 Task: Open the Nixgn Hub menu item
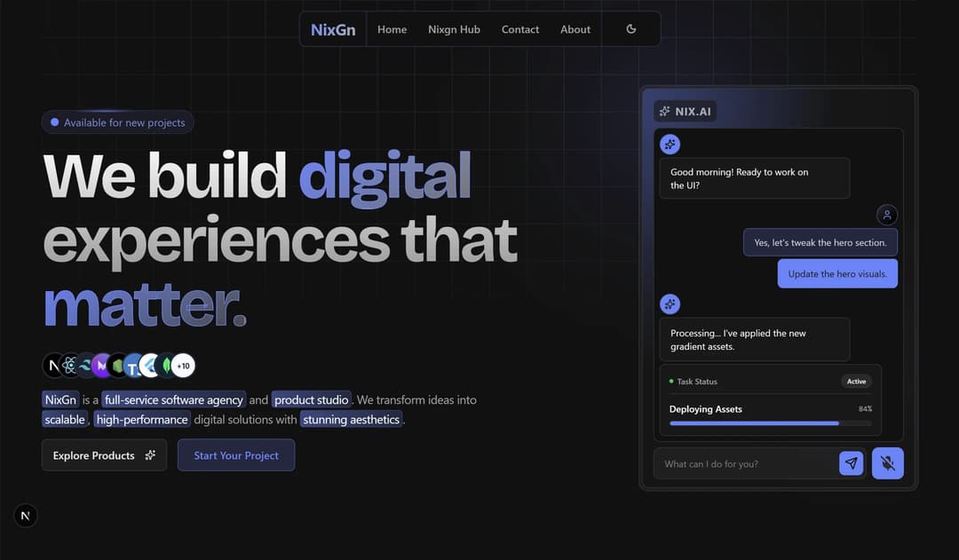(454, 29)
